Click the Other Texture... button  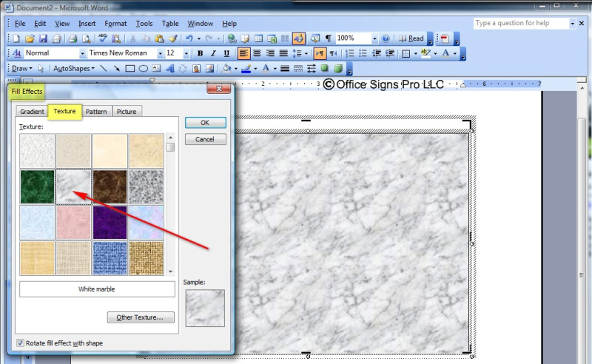coord(141,317)
